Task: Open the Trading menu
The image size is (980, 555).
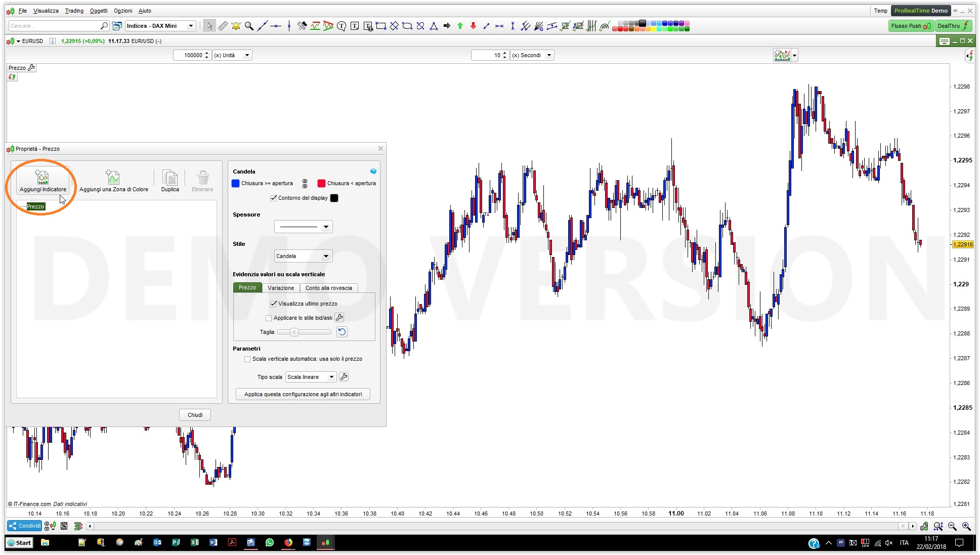Action: [x=74, y=11]
